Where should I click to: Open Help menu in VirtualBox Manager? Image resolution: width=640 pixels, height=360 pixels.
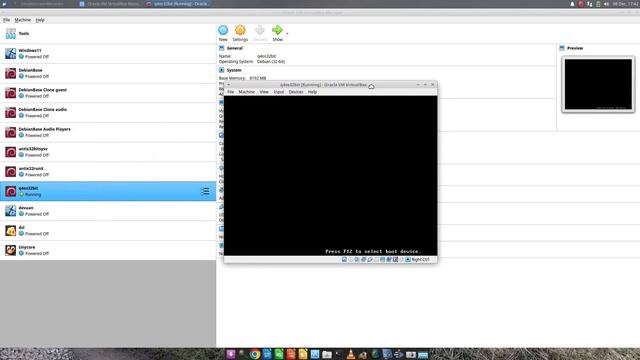pyautogui.click(x=40, y=20)
